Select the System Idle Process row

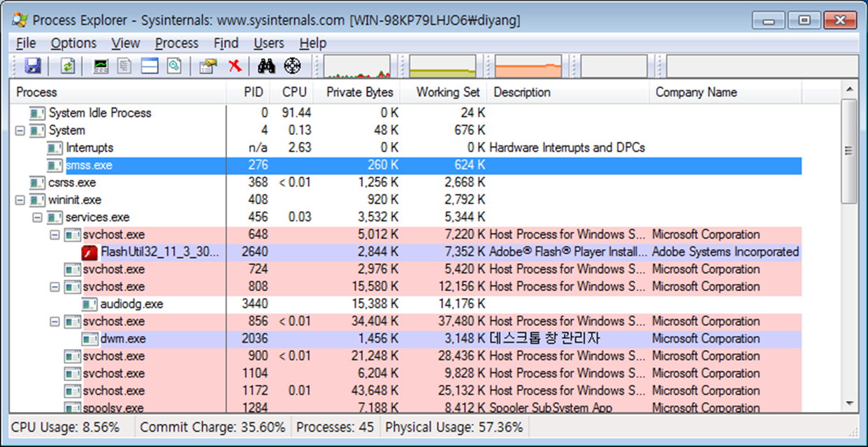click(x=405, y=113)
